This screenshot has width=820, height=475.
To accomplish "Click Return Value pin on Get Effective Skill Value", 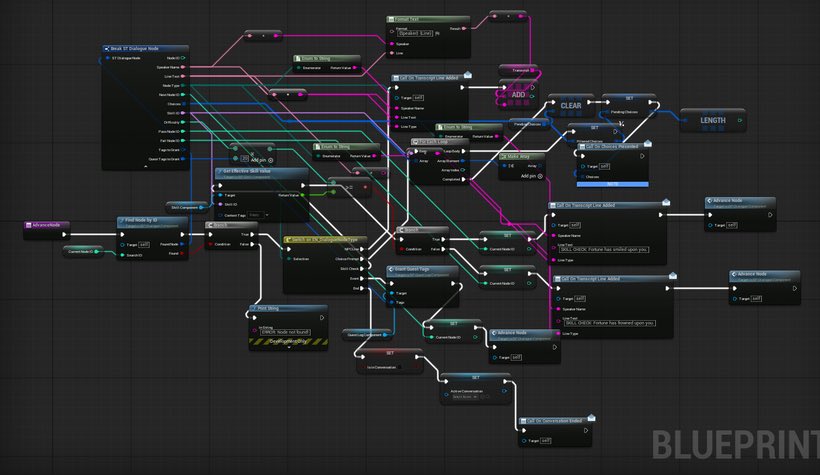I will (x=302, y=195).
